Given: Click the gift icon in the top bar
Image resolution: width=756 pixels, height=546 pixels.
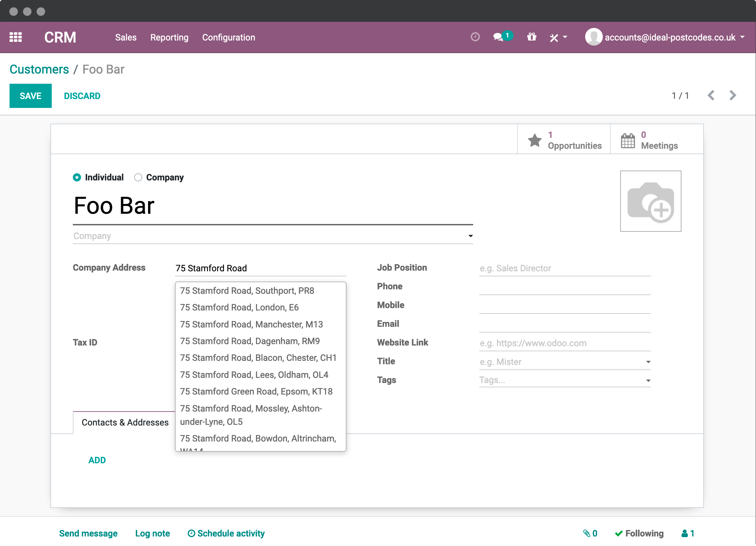Looking at the screenshot, I should (532, 37).
